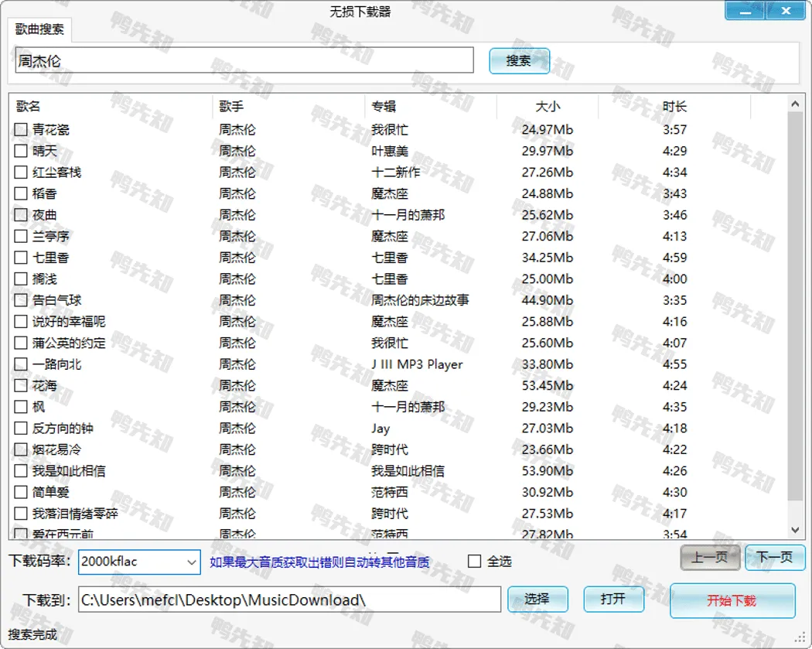Click the 搜索完成 status text

pyautogui.click(x=32, y=634)
